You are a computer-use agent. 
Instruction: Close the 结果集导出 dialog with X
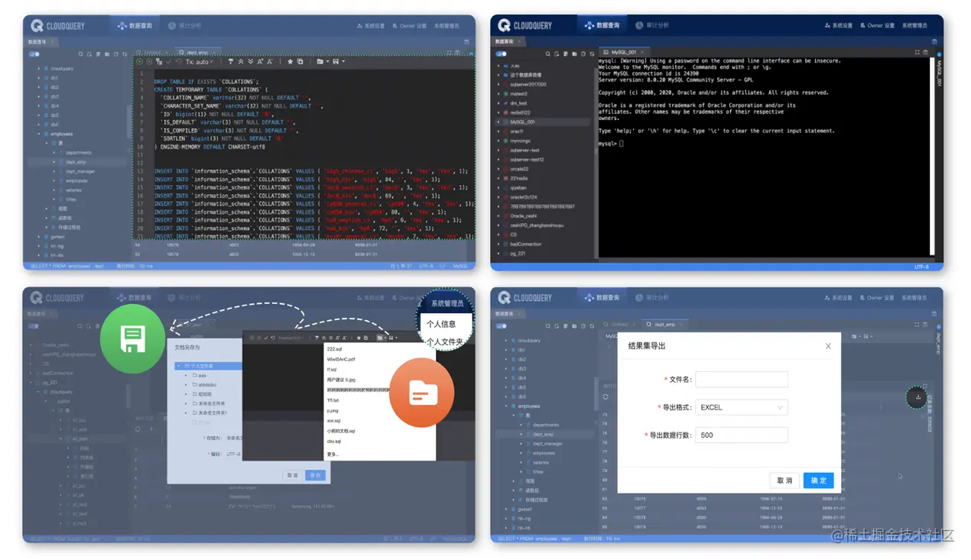[828, 346]
